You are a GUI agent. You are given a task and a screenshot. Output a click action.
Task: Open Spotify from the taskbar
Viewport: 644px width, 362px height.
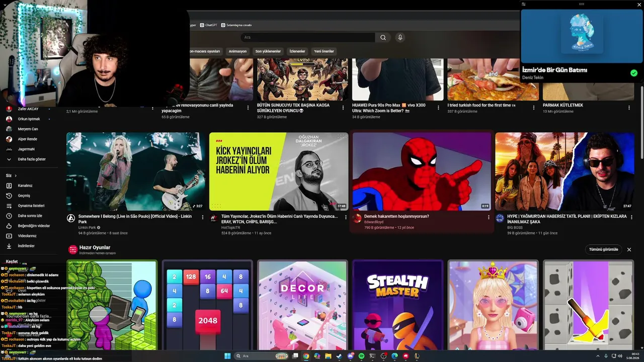[x=361, y=356]
